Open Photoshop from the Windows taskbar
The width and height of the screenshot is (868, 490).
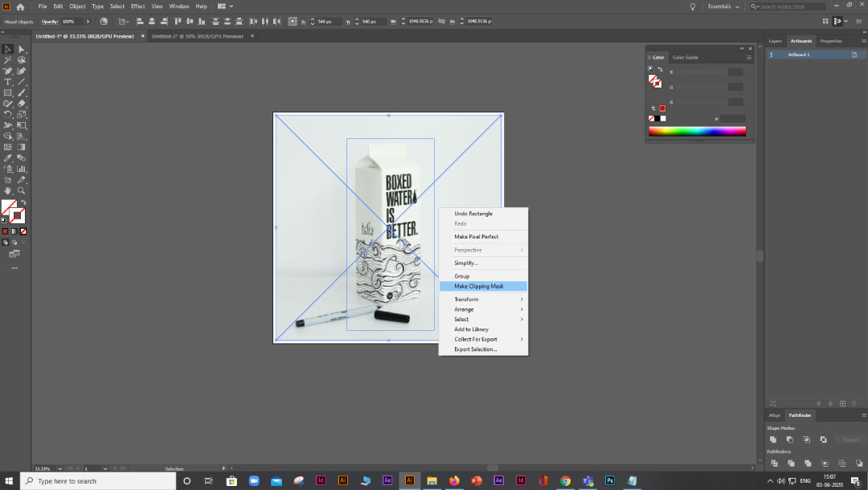point(610,480)
